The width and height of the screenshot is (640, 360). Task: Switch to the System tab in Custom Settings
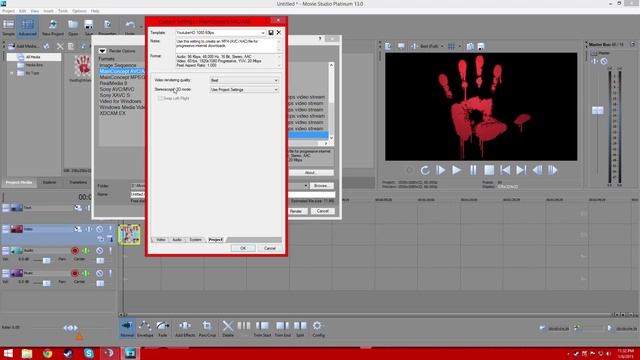[x=196, y=240]
